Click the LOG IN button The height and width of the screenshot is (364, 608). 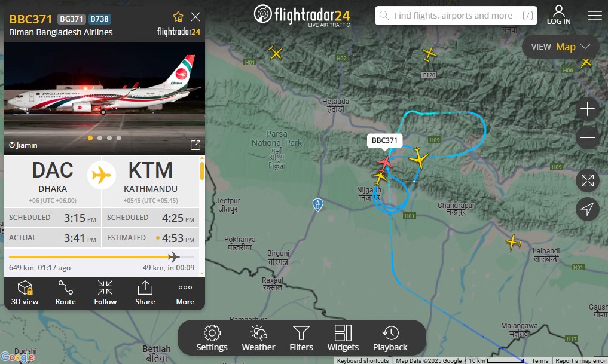(x=559, y=15)
